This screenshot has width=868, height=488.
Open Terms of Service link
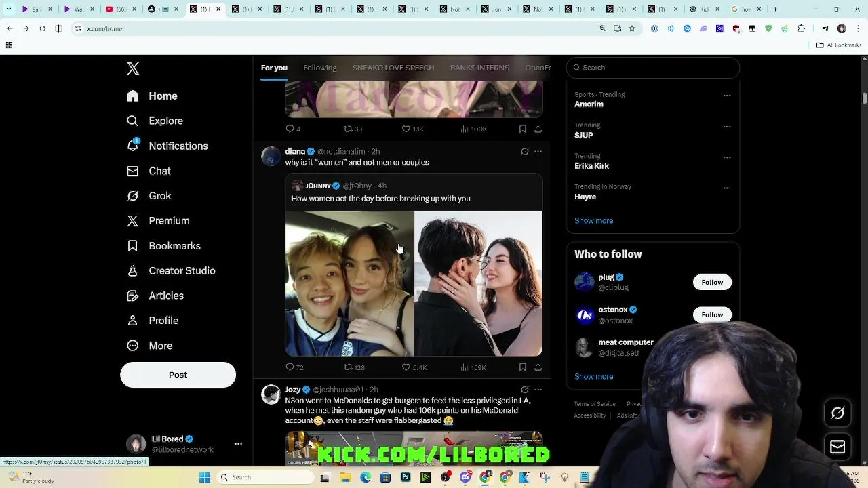(595, 404)
